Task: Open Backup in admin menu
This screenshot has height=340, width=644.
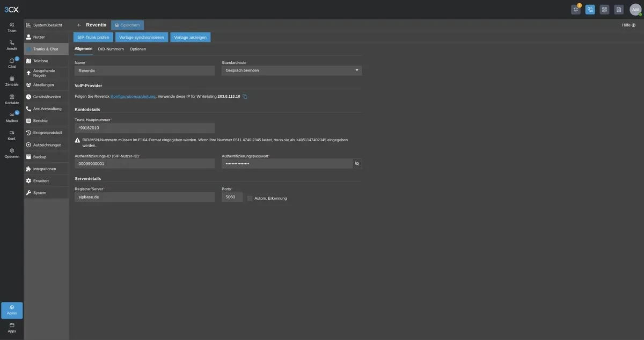Action: tap(46, 157)
